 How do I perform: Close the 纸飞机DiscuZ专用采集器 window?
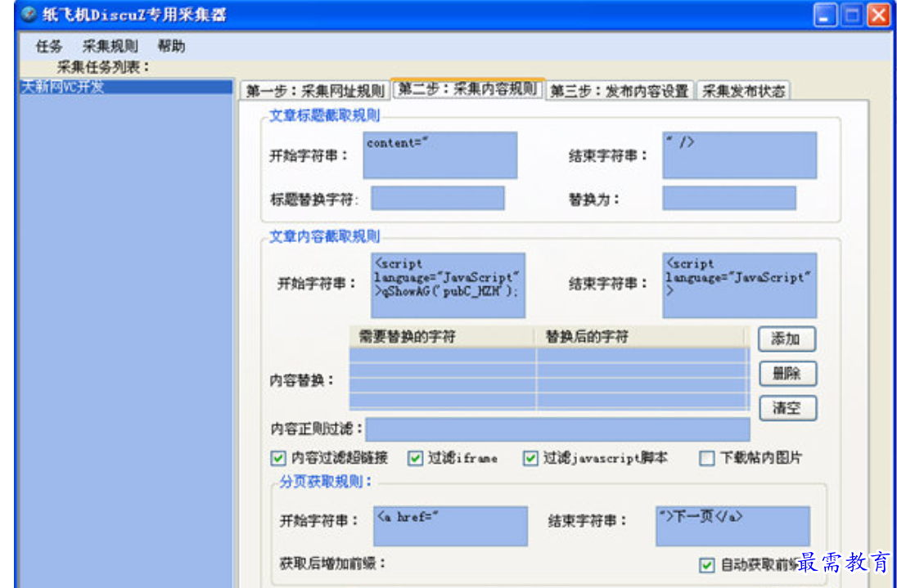pyautogui.click(x=879, y=15)
